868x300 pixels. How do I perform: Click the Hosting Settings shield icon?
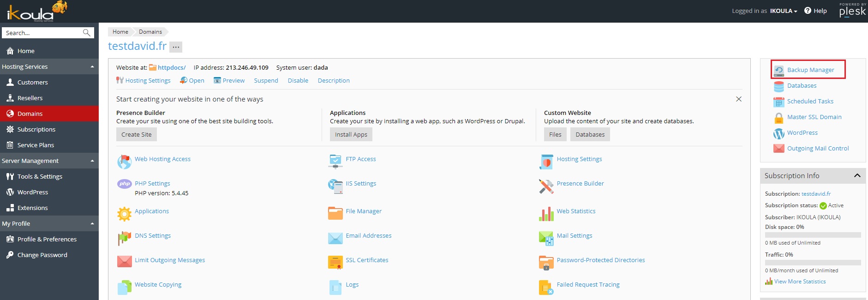[x=546, y=162]
